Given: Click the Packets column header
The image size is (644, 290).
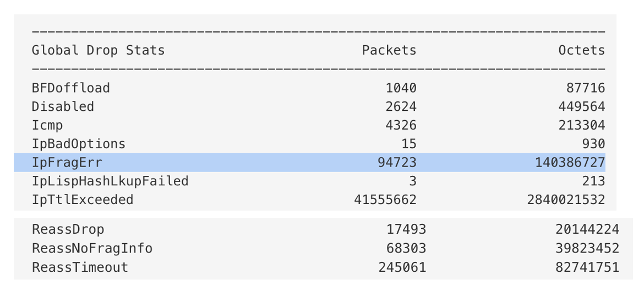Looking at the screenshot, I should click(x=389, y=50).
